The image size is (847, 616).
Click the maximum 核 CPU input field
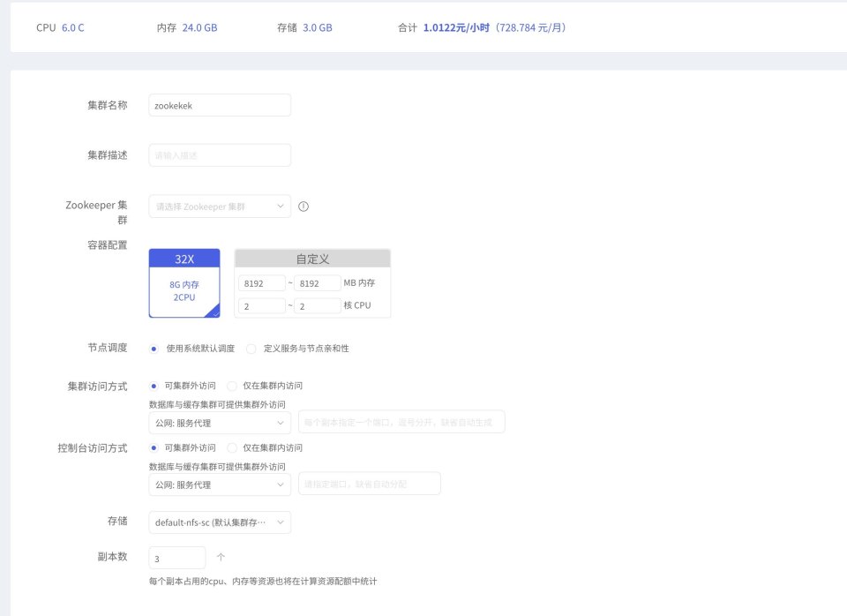click(318, 305)
